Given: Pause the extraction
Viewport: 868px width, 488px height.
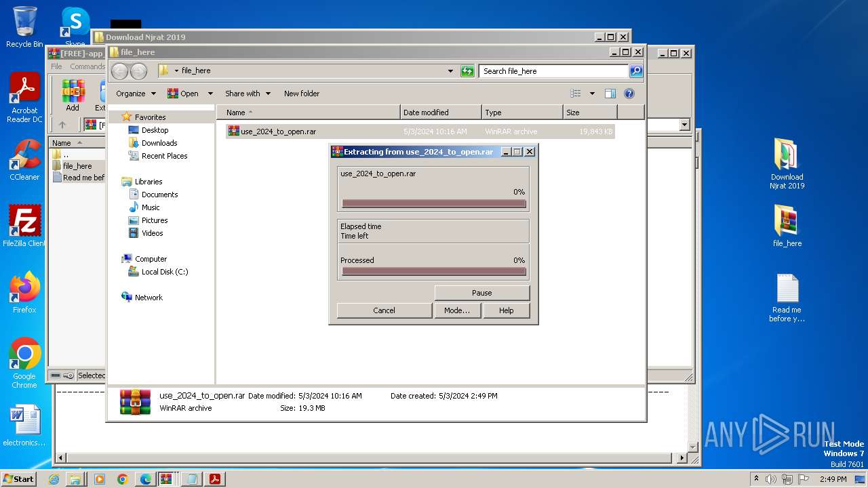Looking at the screenshot, I should [481, 293].
